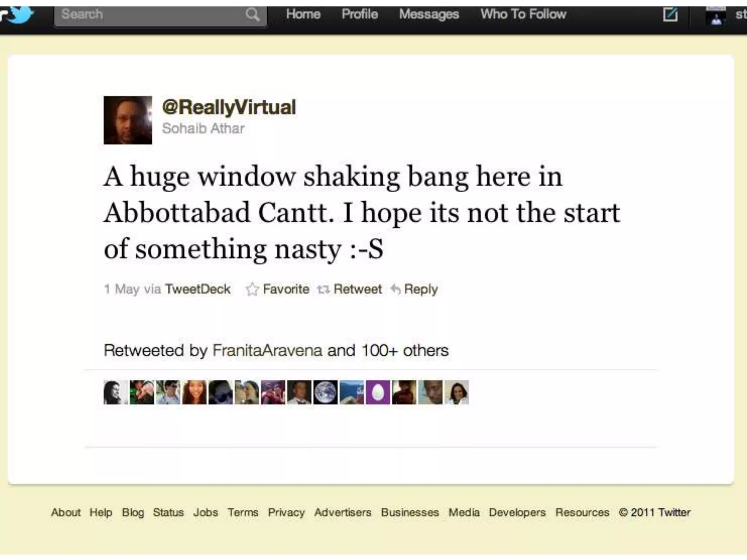Screen dimensions: 747x560
Task: Click the TweetDeck source link
Action: point(198,289)
